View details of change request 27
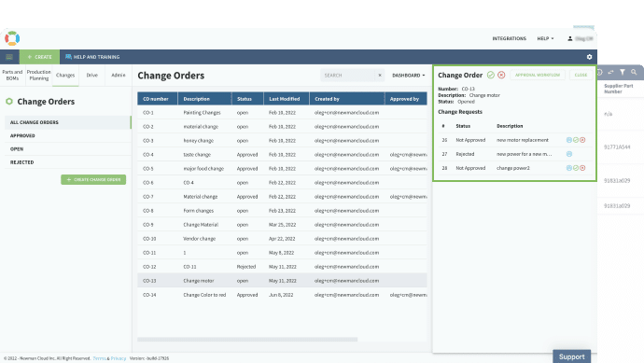644x363 pixels. 568,154
